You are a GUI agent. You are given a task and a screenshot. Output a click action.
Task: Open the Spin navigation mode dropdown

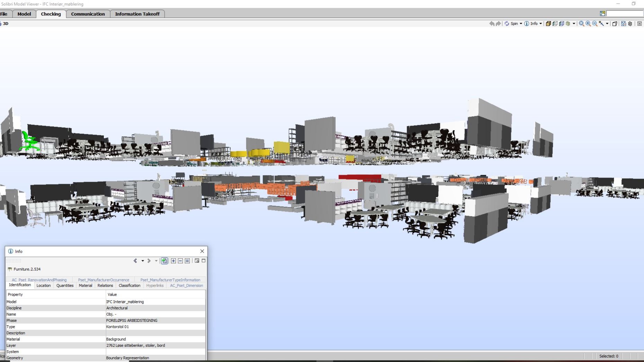(521, 24)
